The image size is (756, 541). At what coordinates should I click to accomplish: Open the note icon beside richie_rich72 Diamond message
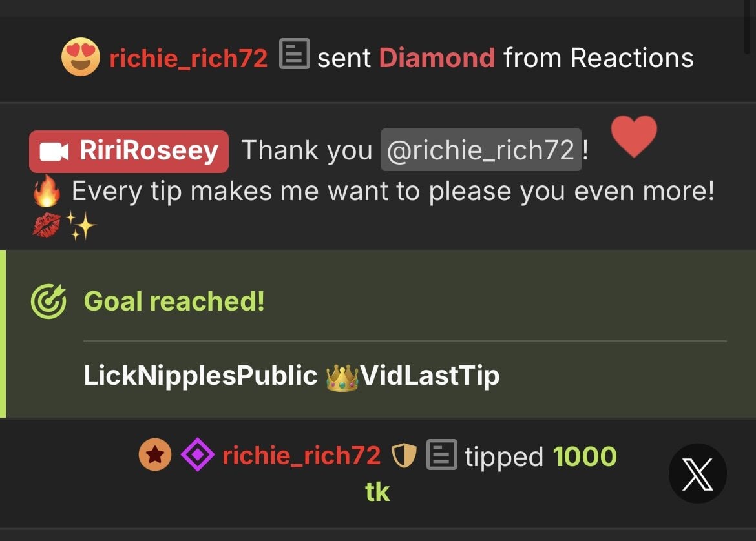pyautogui.click(x=295, y=54)
